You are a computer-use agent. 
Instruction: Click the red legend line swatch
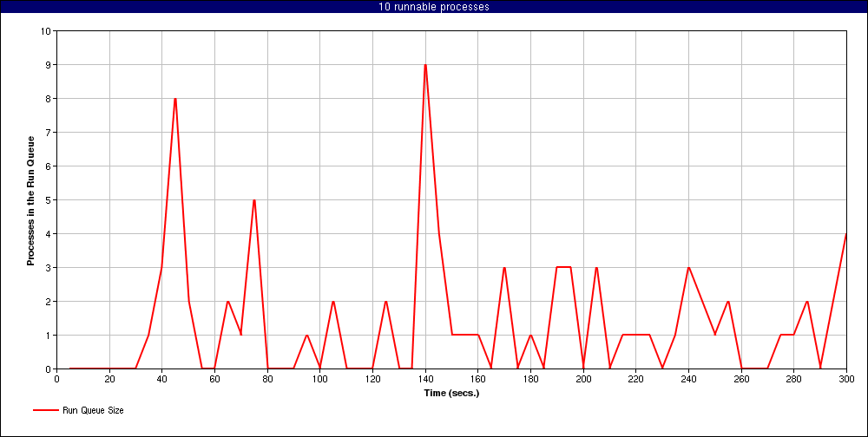pyautogui.click(x=46, y=410)
